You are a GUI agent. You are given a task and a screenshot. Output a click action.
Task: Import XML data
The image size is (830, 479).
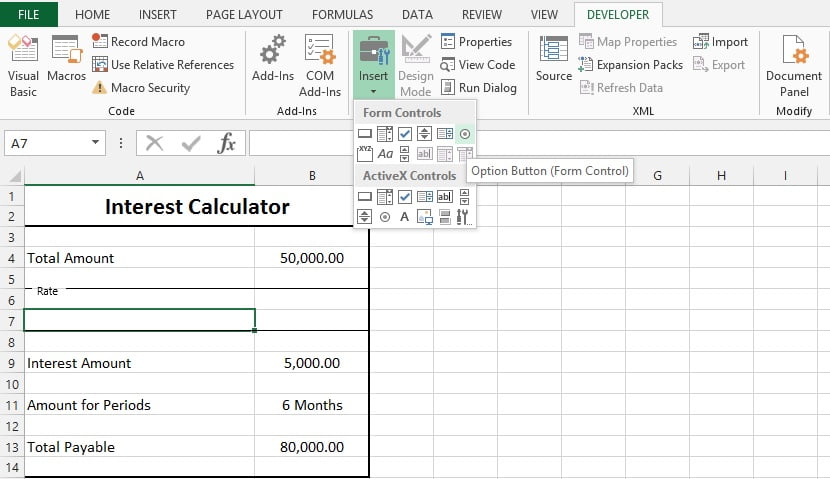pos(720,41)
